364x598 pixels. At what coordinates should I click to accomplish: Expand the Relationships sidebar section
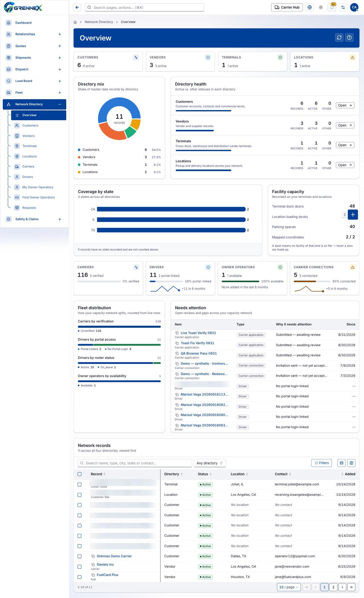pyautogui.click(x=60, y=34)
